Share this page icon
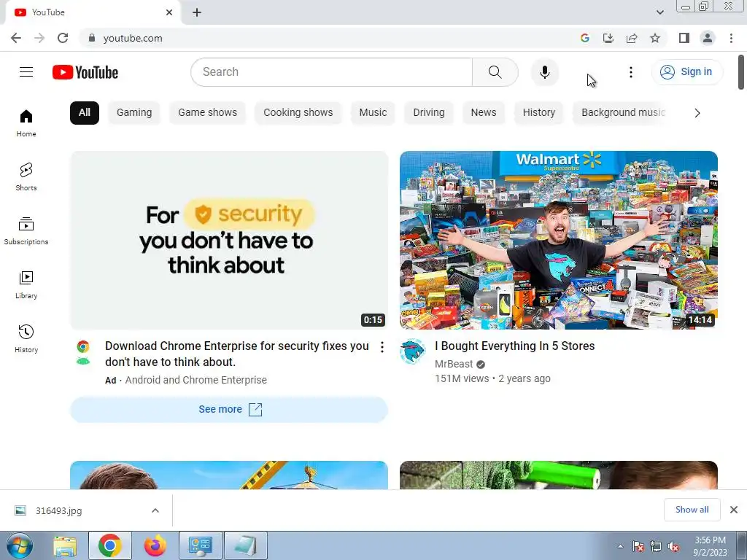The width and height of the screenshot is (747, 560). (x=632, y=38)
